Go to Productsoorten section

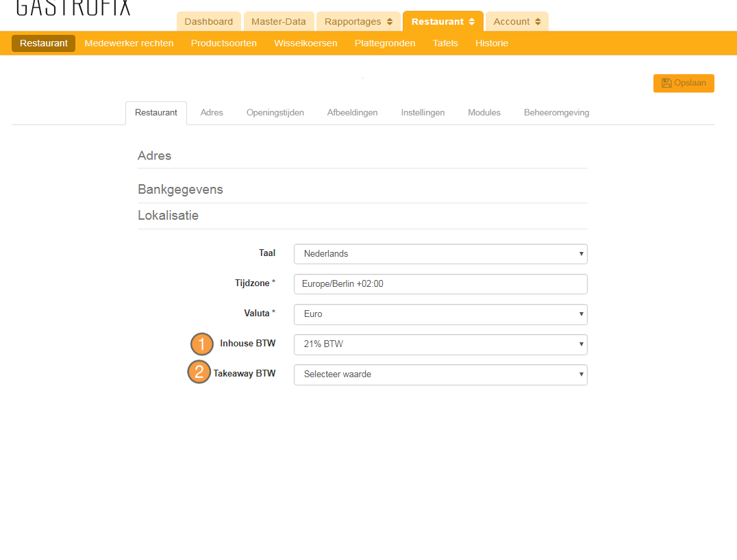223,43
